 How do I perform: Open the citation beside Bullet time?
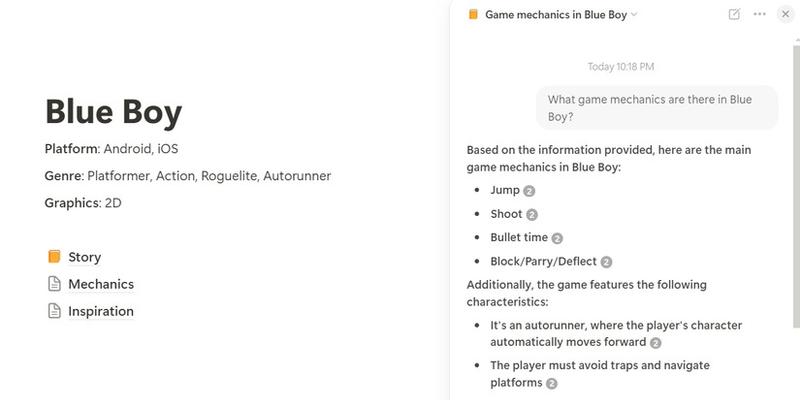tap(557, 238)
